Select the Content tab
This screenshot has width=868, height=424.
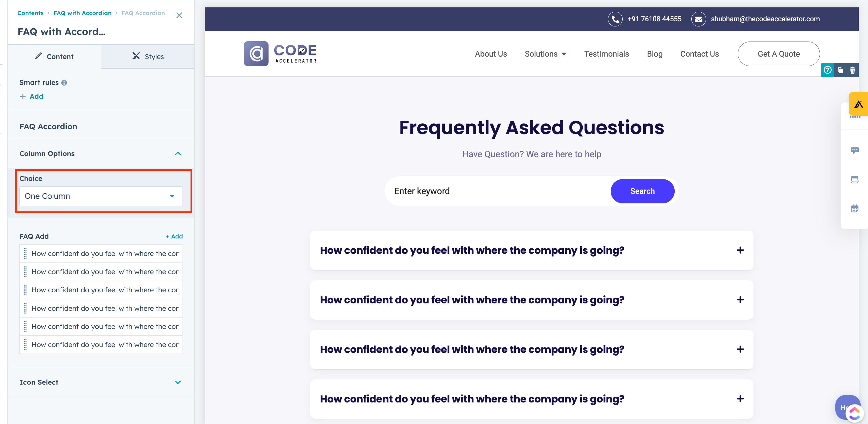54,56
